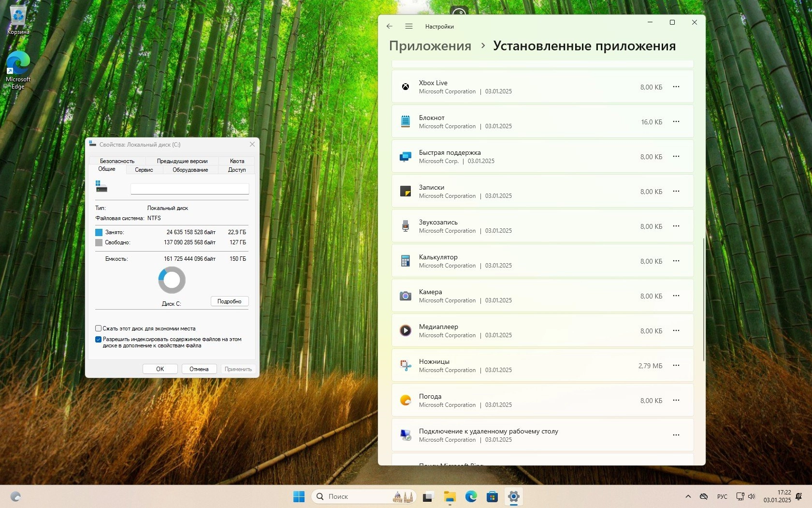Image resolution: width=812 pixels, height=508 pixels.
Task: Open the more options menu for Блокнот
Action: click(676, 122)
